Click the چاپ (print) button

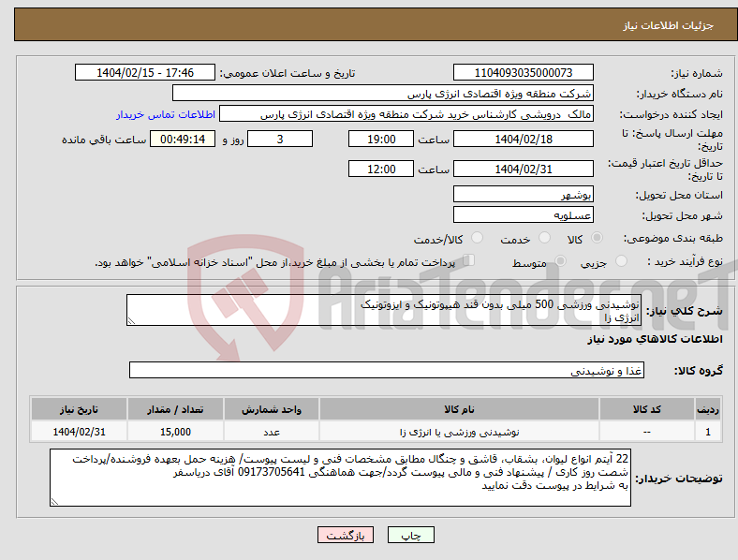(x=410, y=535)
